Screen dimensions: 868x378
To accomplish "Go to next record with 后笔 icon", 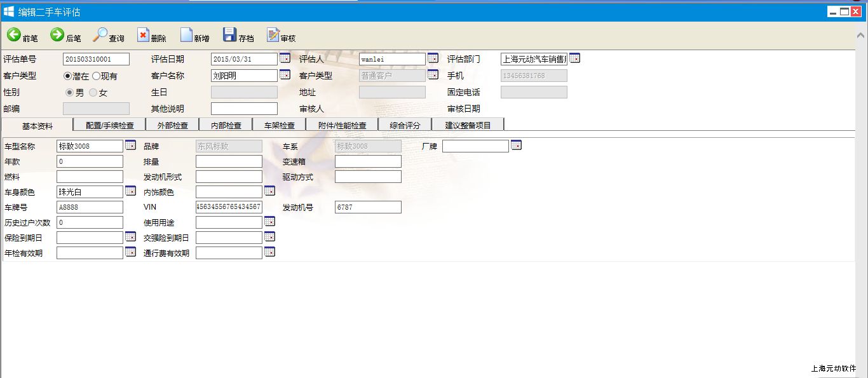I will tap(57, 35).
